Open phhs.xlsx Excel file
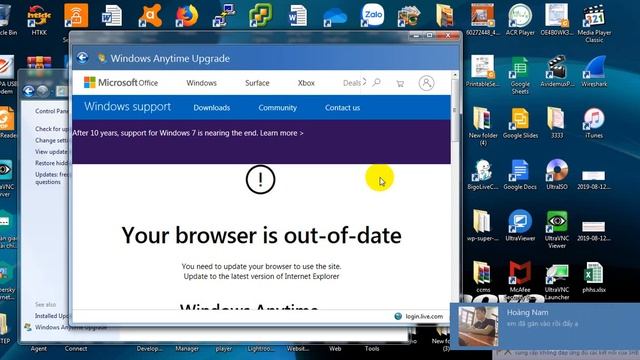 (594, 277)
